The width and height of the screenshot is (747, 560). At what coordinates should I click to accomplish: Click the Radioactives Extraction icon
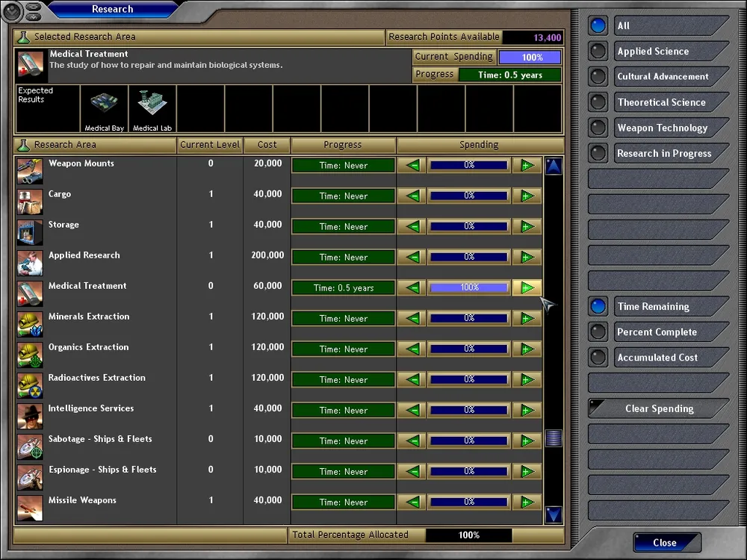point(30,385)
